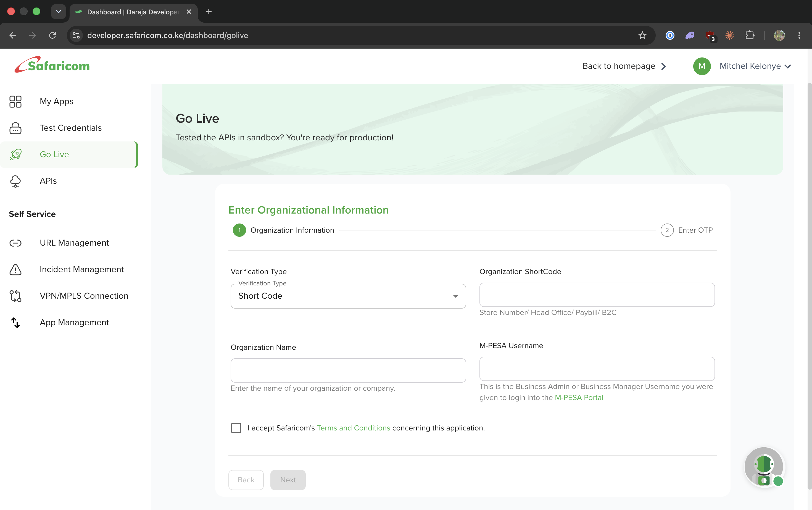
Task: Open a new browser tab
Action: (209, 12)
